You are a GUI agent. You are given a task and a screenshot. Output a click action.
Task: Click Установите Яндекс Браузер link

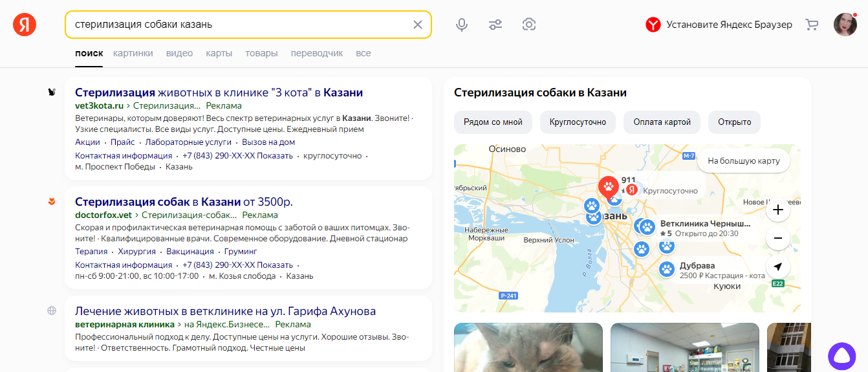(729, 25)
